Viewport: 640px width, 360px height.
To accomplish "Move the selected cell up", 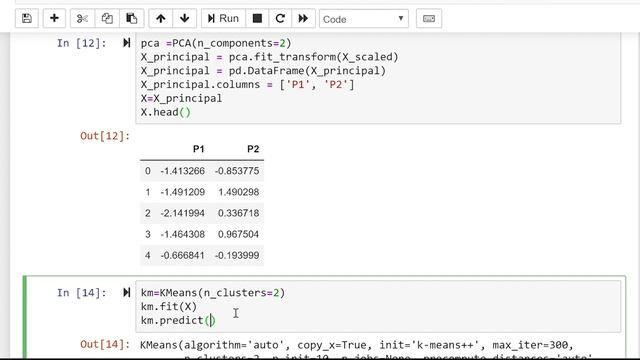I will pyautogui.click(x=161, y=19).
